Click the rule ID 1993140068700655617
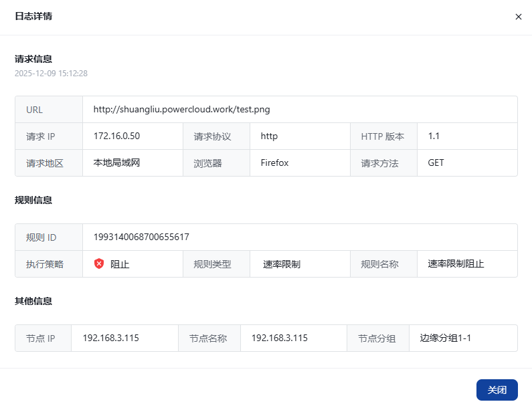 pyautogui.click(x=141, y=237)
